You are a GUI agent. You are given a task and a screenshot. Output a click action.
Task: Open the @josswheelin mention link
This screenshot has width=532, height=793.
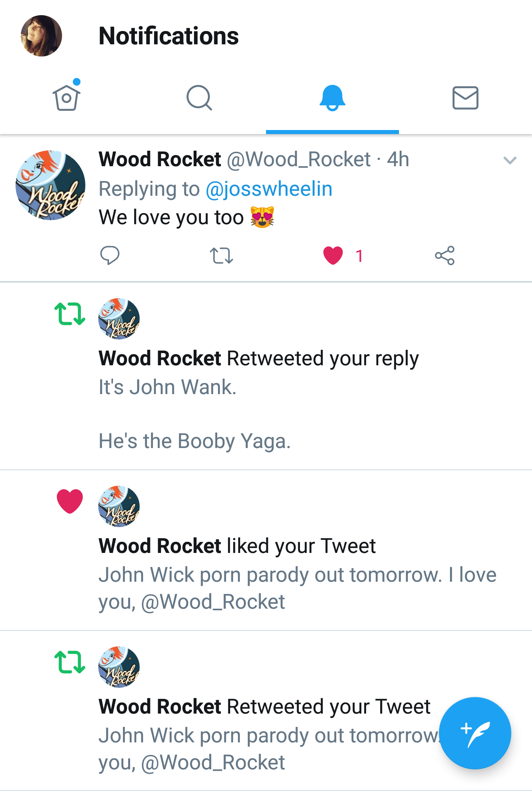coord(269,189)
